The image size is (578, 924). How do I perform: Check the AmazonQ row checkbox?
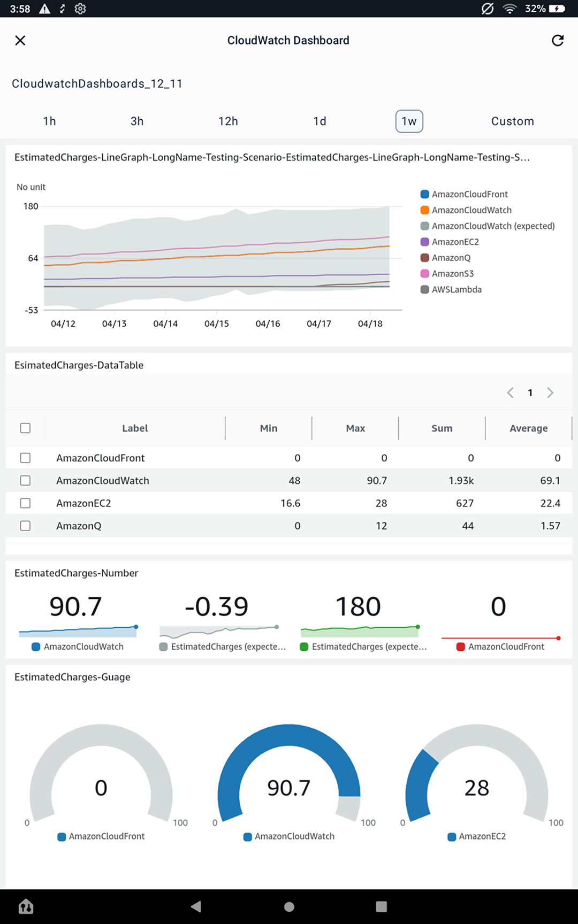(x=25, y=526)
